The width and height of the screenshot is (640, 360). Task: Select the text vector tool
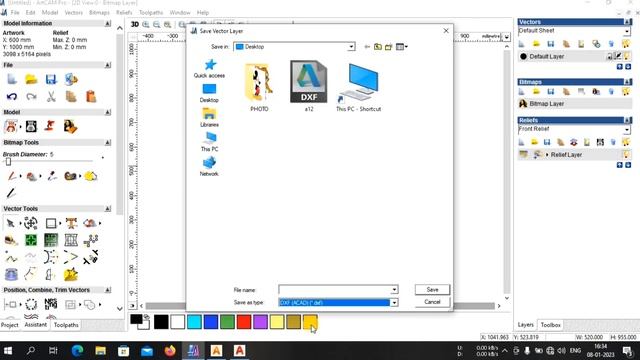[x=71, y=223]
